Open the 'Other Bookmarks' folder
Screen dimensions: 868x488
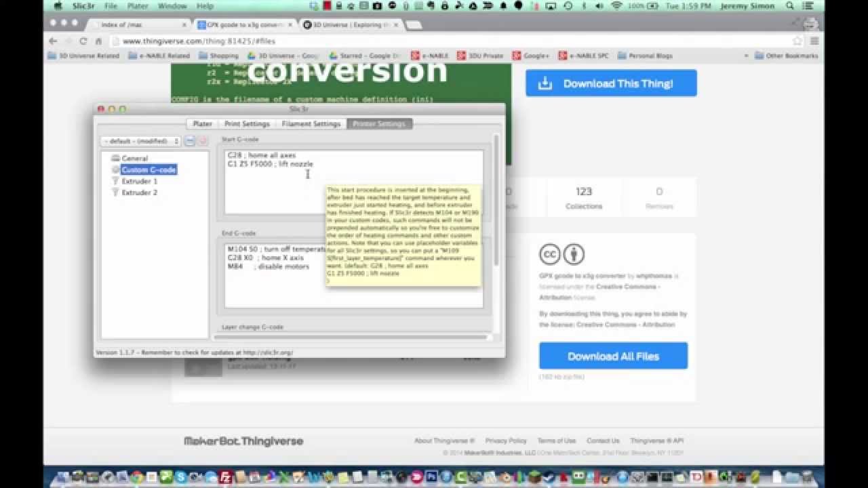tap(787, 56)
